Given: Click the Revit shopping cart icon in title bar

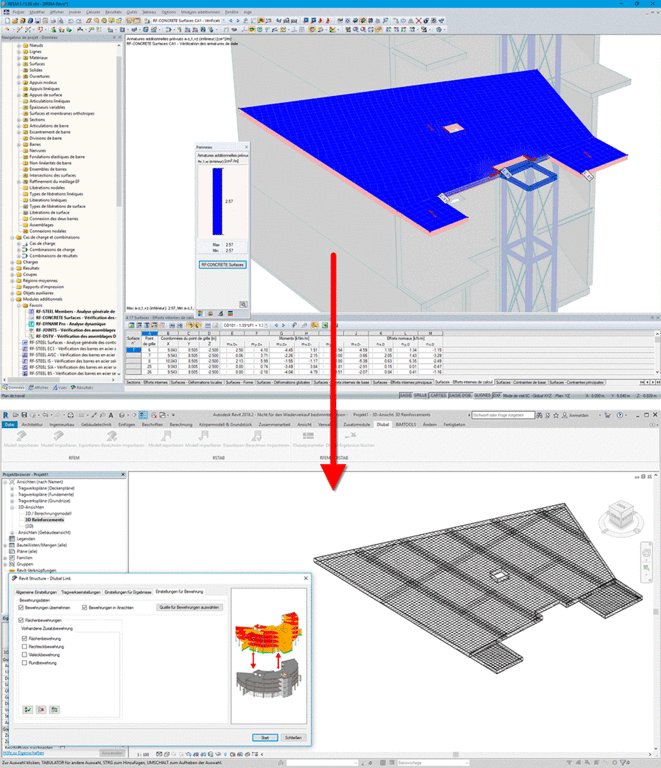Looking at the screenshot, I should click(x=607, y=415).
